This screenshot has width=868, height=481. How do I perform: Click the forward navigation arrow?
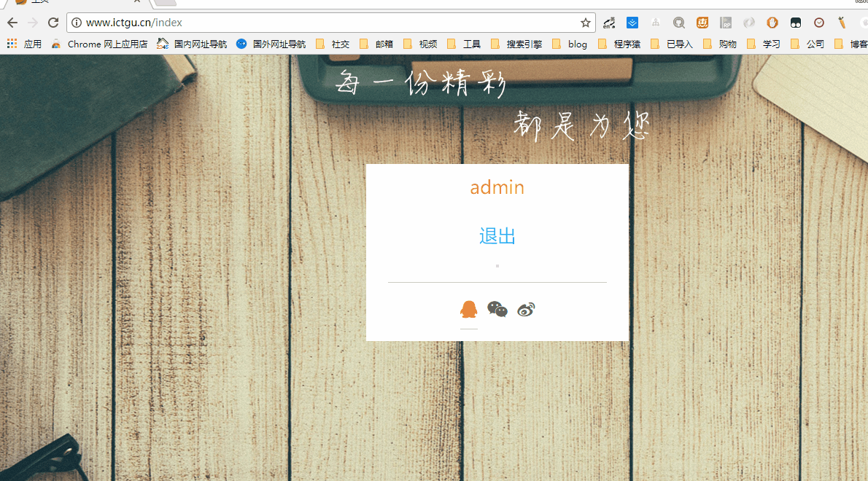point(33,23)
